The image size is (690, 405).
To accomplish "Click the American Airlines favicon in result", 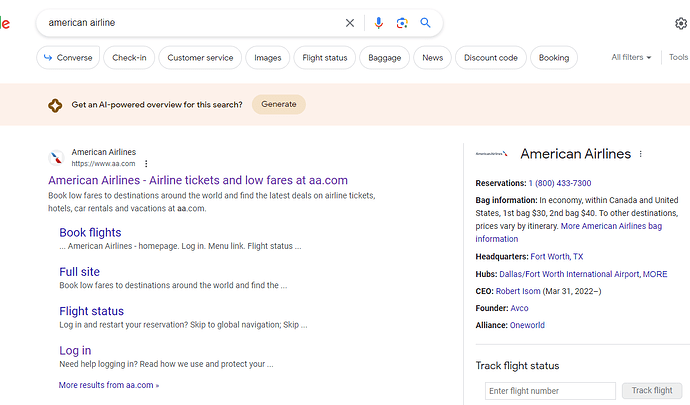I will 56,158.
